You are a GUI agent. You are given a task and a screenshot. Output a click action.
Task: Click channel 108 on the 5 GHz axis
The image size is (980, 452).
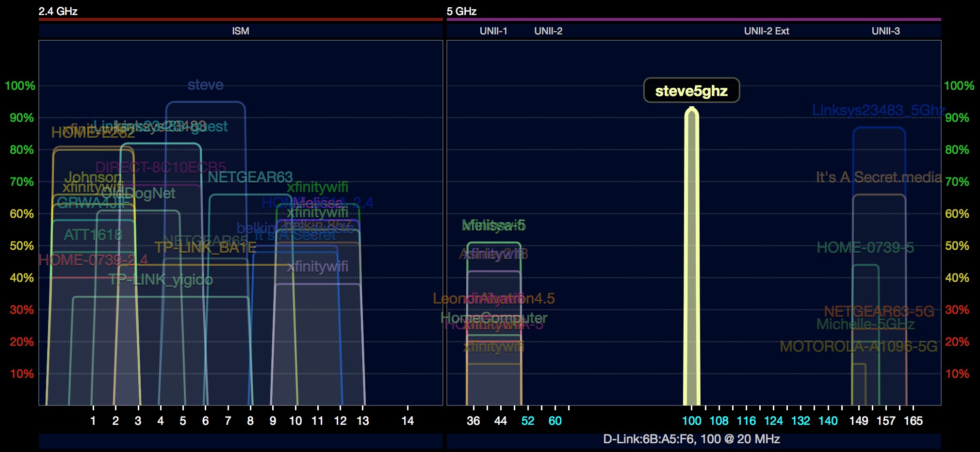point(719,420)
